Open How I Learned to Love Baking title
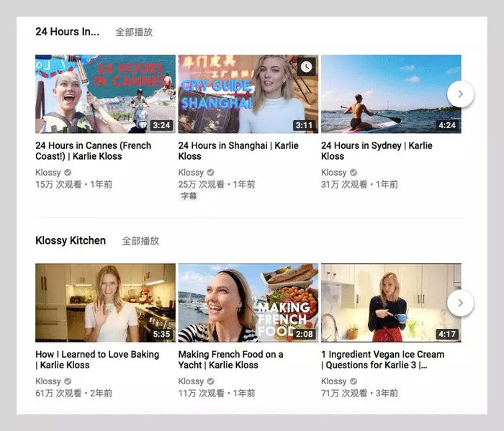 pos(97,360)
